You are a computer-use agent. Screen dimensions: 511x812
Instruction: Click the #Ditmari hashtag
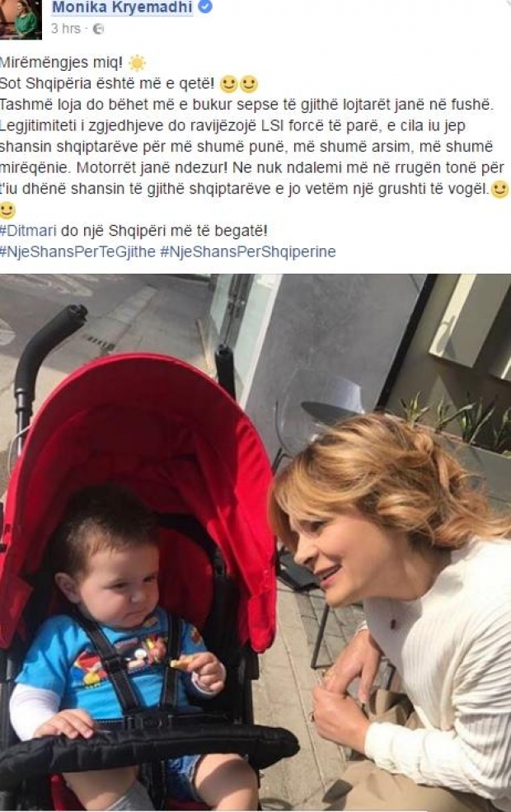28,231
